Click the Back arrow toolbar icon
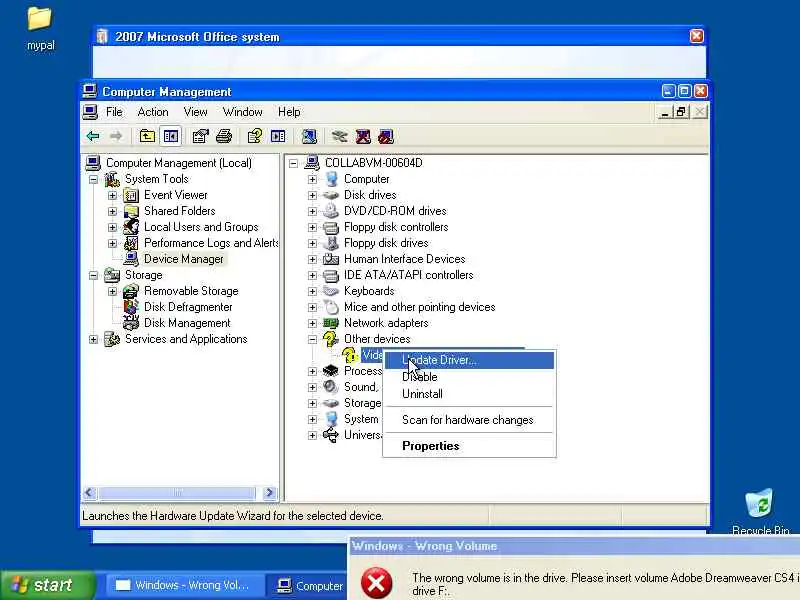This screenshot has width=800, height=600. (93, 136)
